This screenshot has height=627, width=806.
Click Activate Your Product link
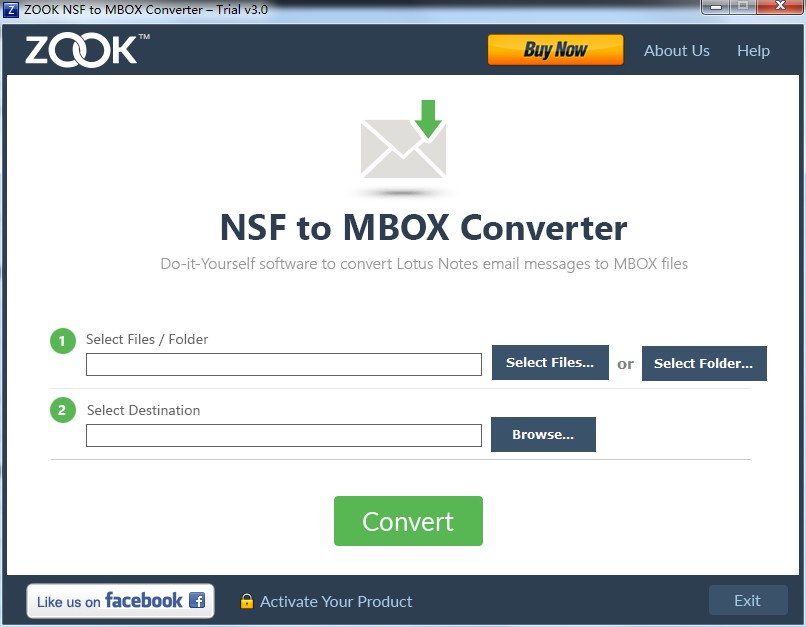336,601
